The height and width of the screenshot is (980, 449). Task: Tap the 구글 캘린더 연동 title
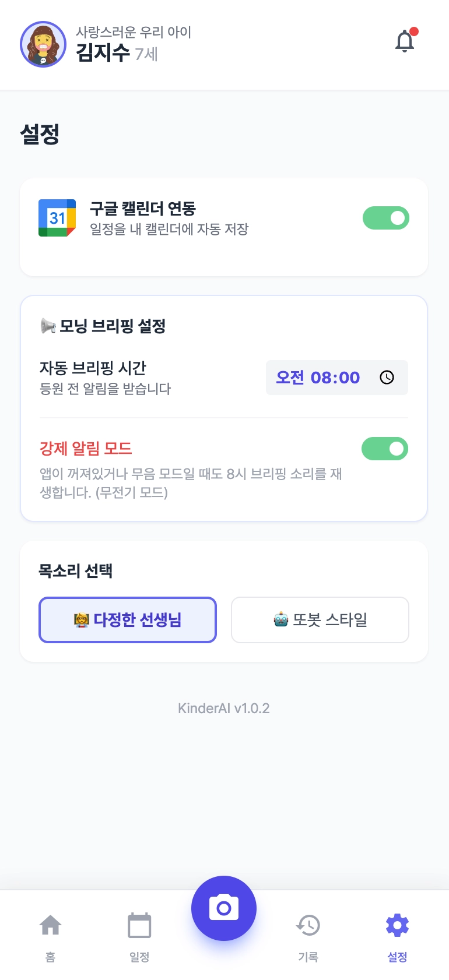[x=143, y=209]
